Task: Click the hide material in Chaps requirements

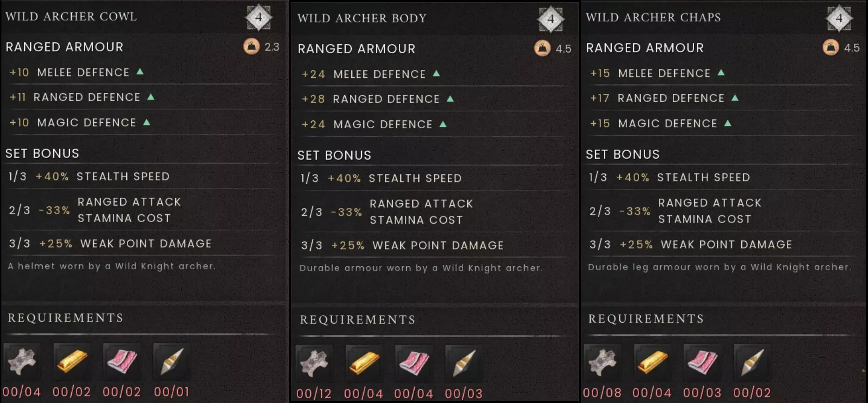Action: (x=602, y=362)
